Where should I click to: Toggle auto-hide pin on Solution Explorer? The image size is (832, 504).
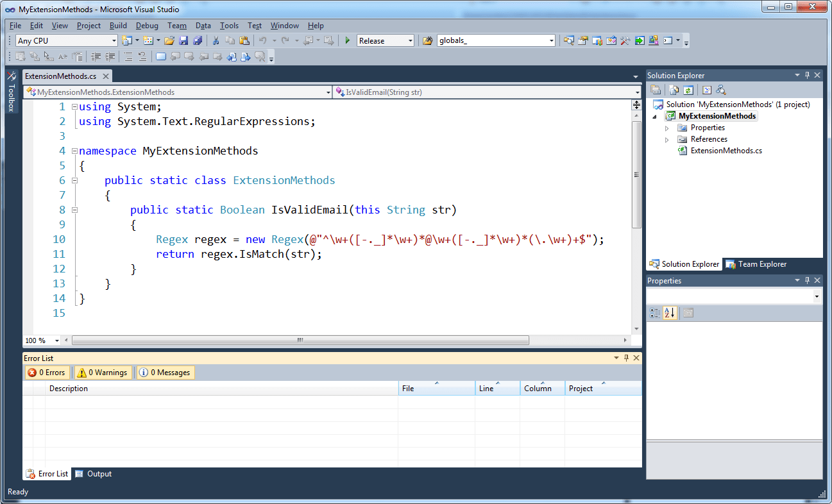click(x=807, y=75)
